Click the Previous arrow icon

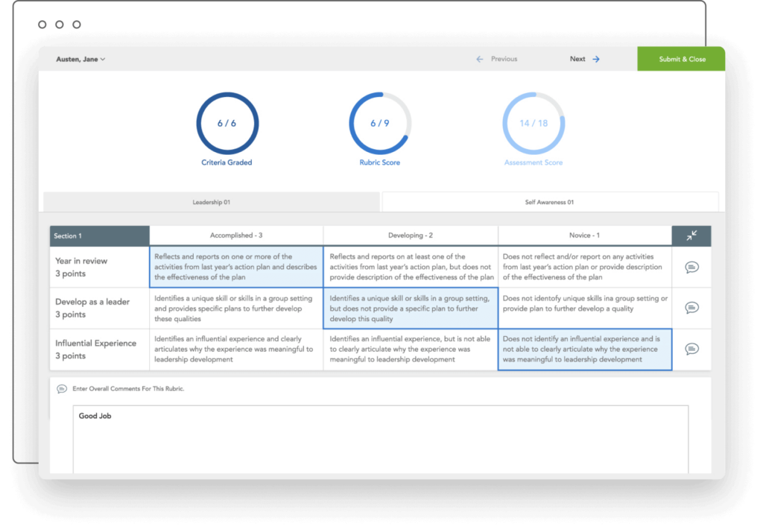point(480,59)
